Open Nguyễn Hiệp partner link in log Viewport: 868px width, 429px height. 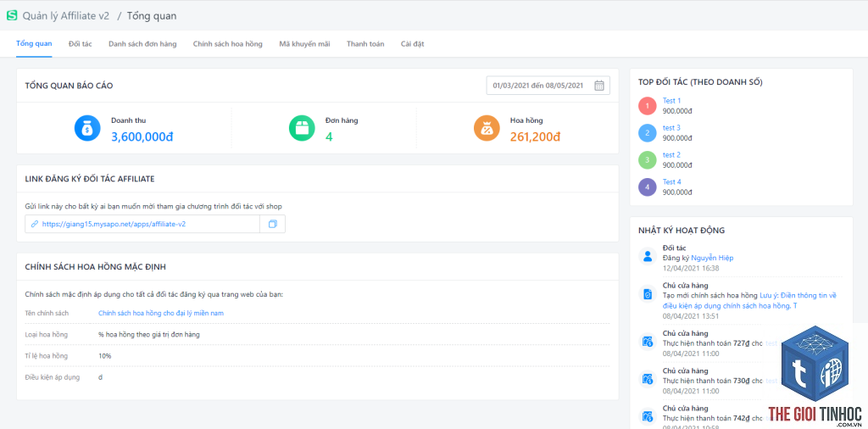712,258
